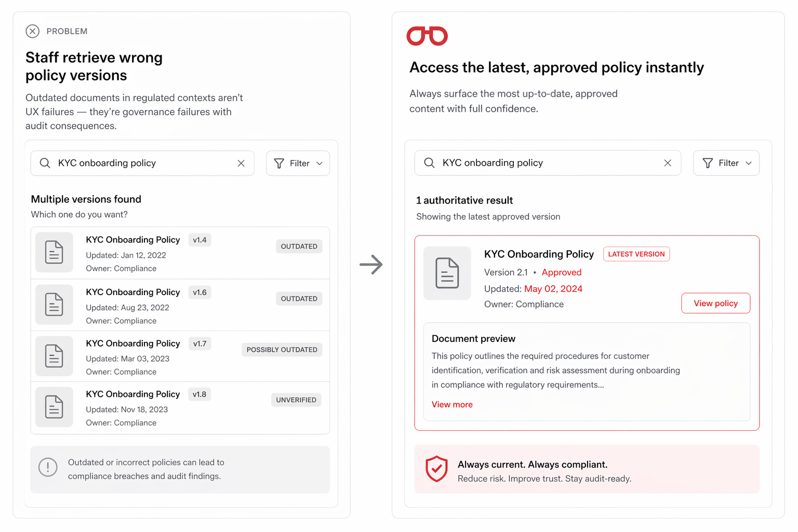Screen dimensions: 798x532
Task: Click the document icon for version v1.8
Action: point(54,407)
